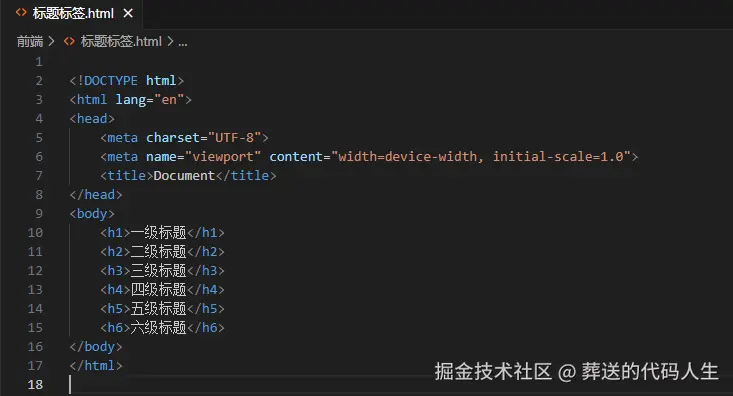This screenshot has height=396, width=733.
Task: Place cursor on DOCTYPE html line
Action: pyautogui.click(x=127, y=80)
